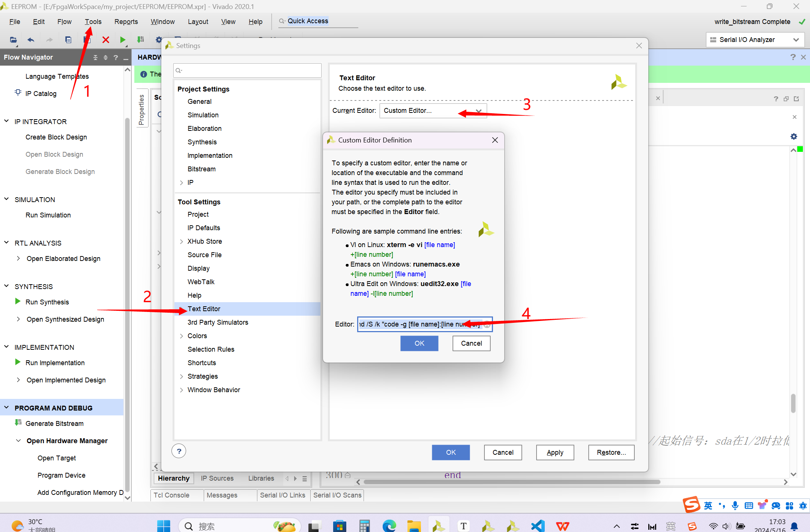Click the Open Project toolbar icon
810x532 pixels.
13,40
